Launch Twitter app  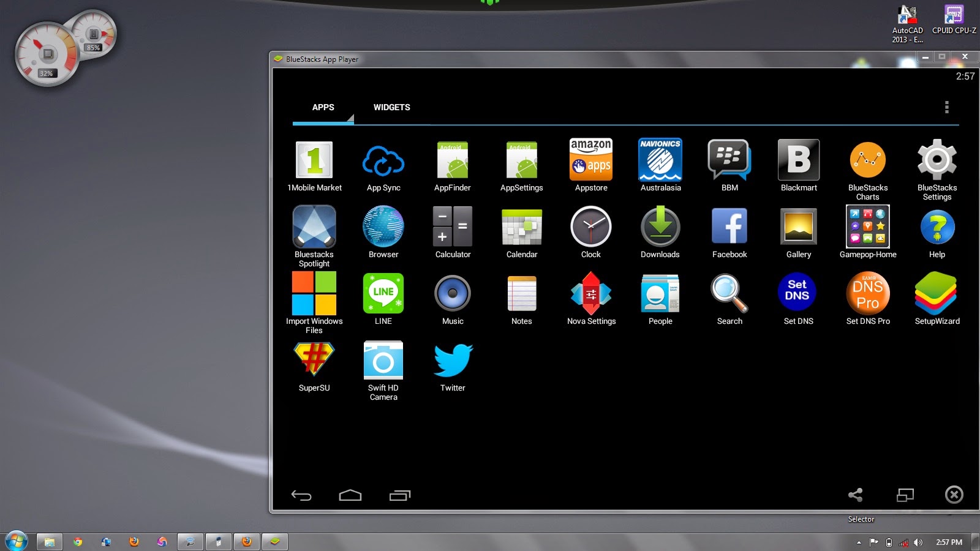pyautogui.click(x=453, y=360)
